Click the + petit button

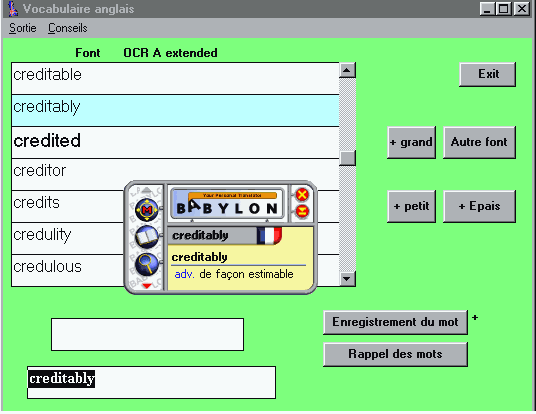pyautogui.click(x=412, y=206)
